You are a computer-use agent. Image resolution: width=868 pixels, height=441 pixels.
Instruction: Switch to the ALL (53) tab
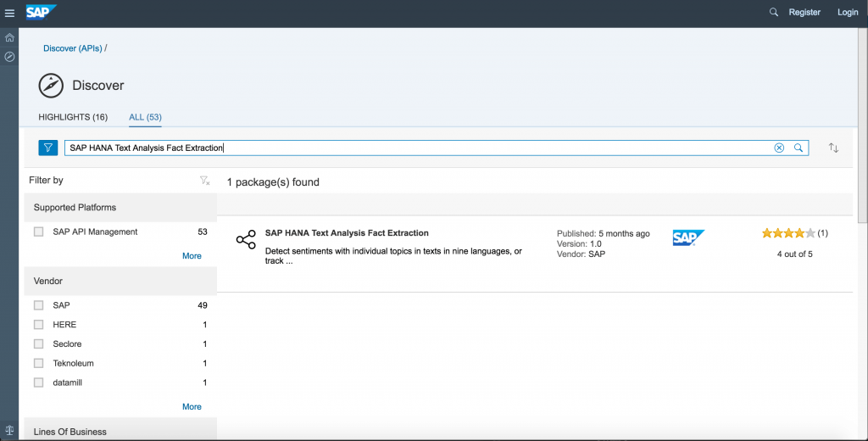pos(146,117)
